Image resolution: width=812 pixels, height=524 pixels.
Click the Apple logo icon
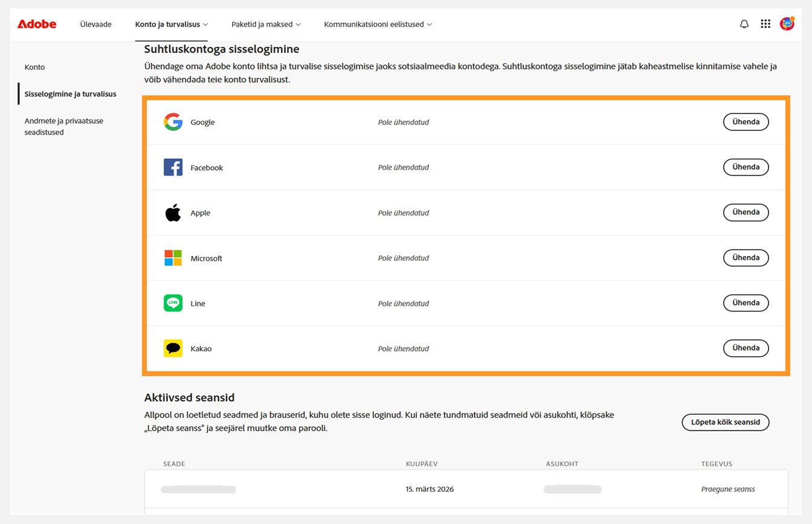pyautogui.click(x=173, y=212)
